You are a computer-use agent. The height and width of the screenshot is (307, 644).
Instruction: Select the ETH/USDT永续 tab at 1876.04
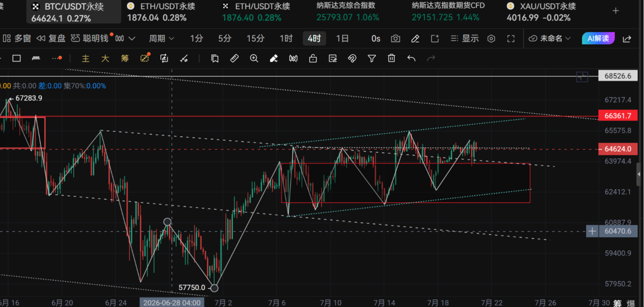pyautogui.click(x=161, y=12)
